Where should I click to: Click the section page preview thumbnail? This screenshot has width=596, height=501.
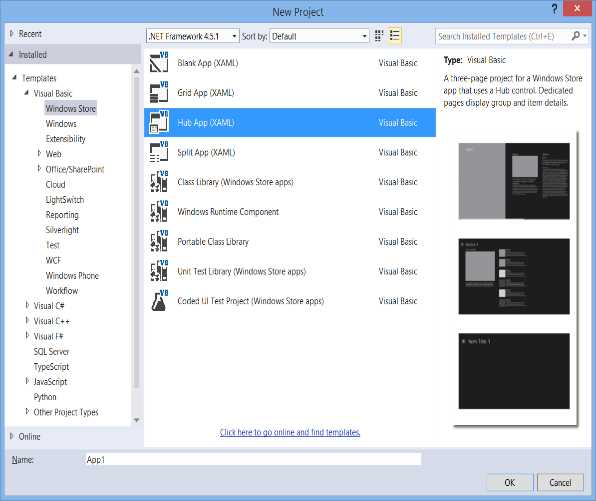[x=514, y=276]
